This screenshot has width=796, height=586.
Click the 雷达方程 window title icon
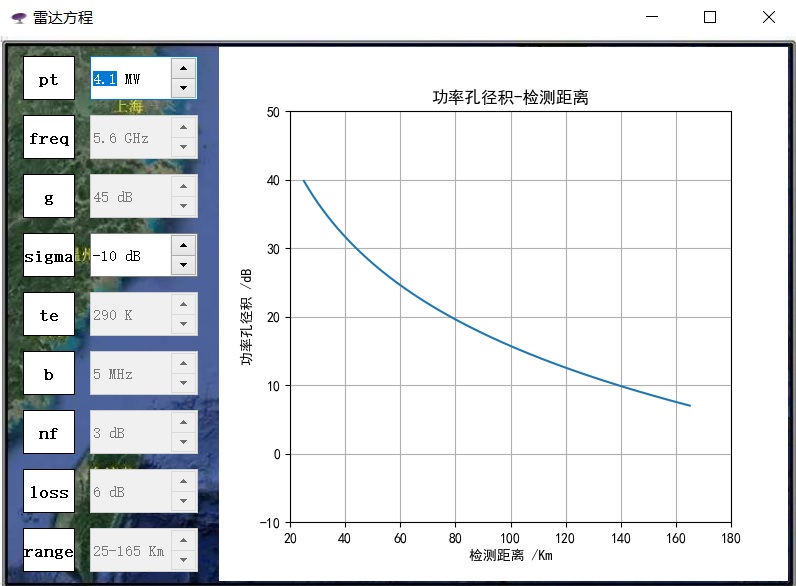tap(19, 18)
